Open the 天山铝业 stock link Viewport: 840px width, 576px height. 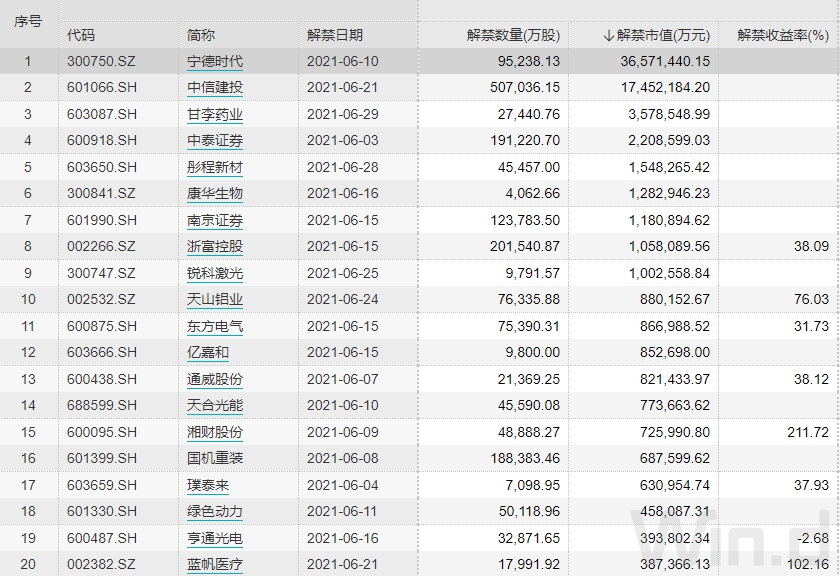215,300
